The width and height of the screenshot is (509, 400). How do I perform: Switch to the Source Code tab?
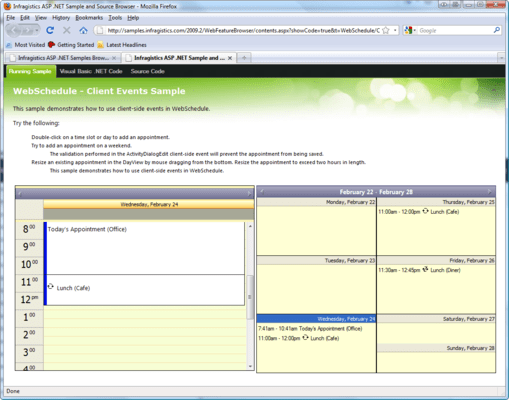(x=147, y=71)
